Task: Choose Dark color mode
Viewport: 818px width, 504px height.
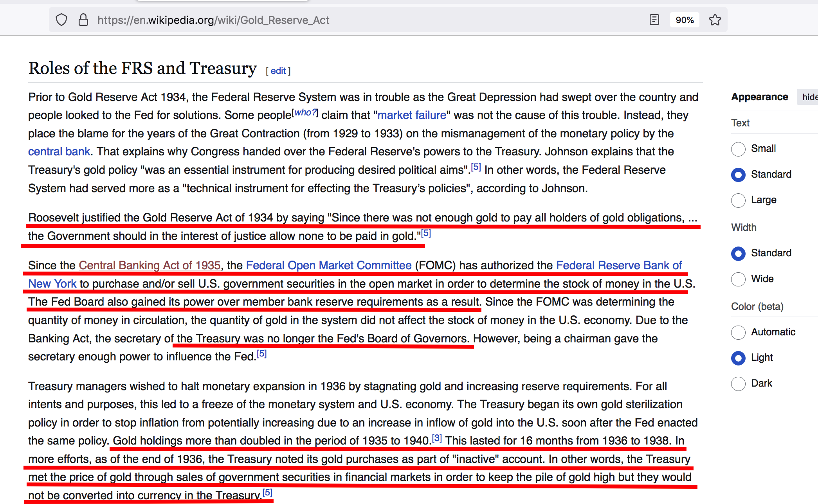Action: (x=738, y=383)
